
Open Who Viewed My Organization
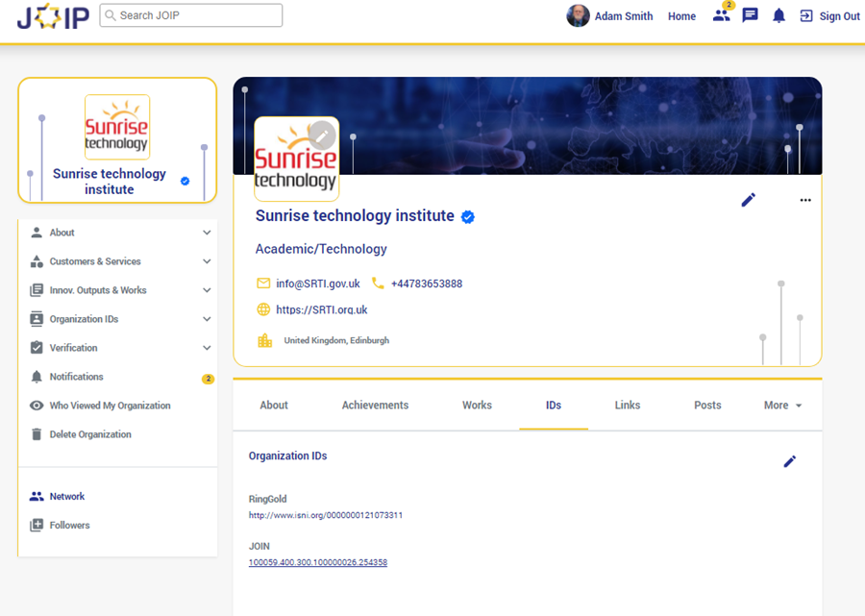click(110, 406)
